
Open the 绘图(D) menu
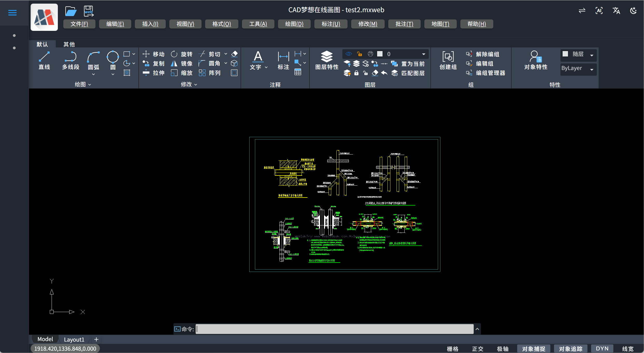click(x=294, y=24)
